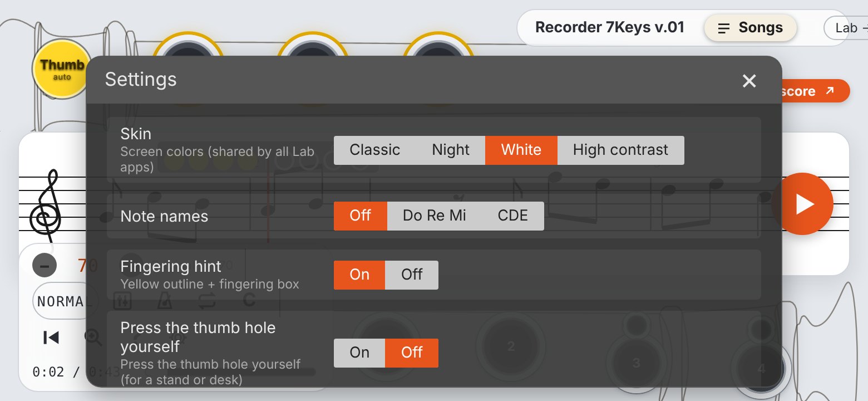Enable pressing the thumb hole yourself
The height and width of the screenshot is (401, 868).
359,353
